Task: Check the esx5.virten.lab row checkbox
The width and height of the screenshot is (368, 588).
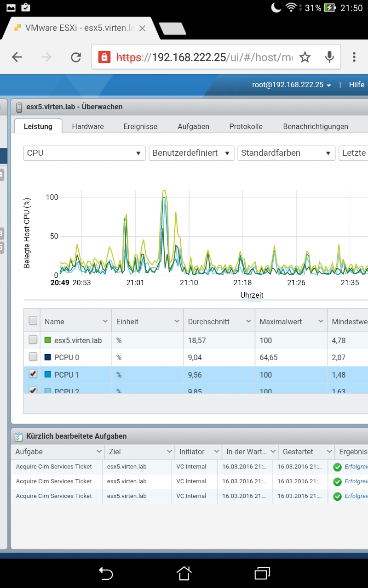Action: click(33, 339)
